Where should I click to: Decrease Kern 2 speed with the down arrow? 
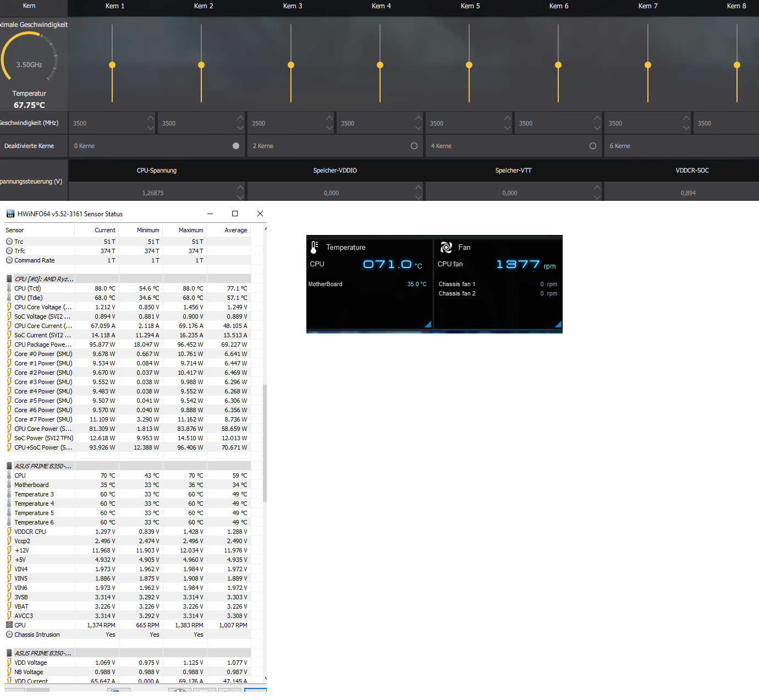coord(240,128)
